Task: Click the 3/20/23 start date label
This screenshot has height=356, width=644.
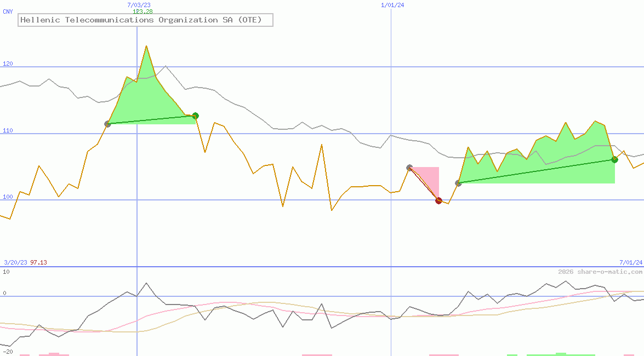Action: pyautogui.click(x=15, y=263)
